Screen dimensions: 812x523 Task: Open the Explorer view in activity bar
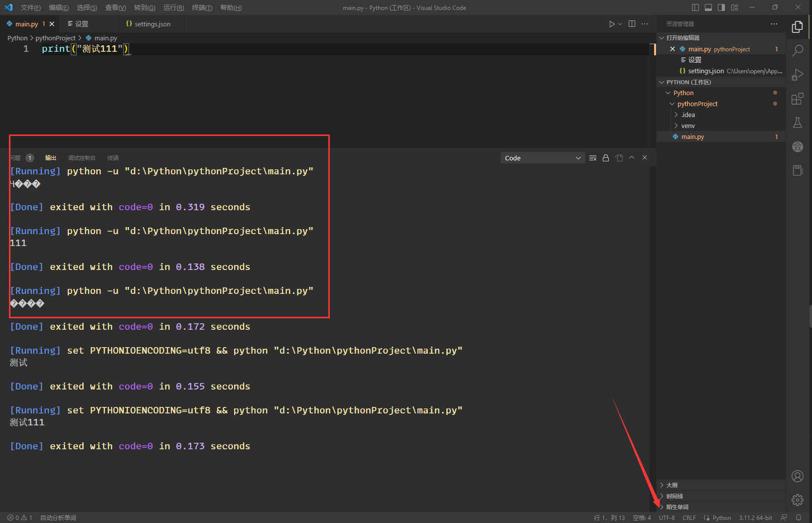tap(798, 27)
